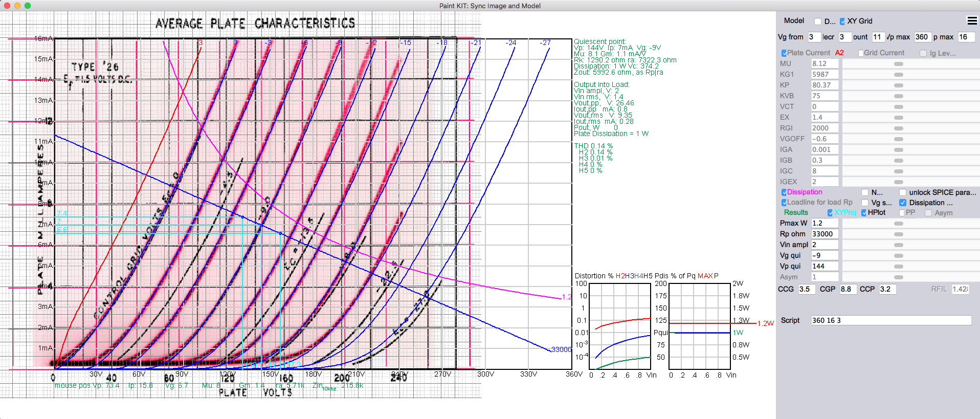Viewport: 980px width, 419px height.
Task: Click the EX value field 1.4
Action: [x=825, y=117]
